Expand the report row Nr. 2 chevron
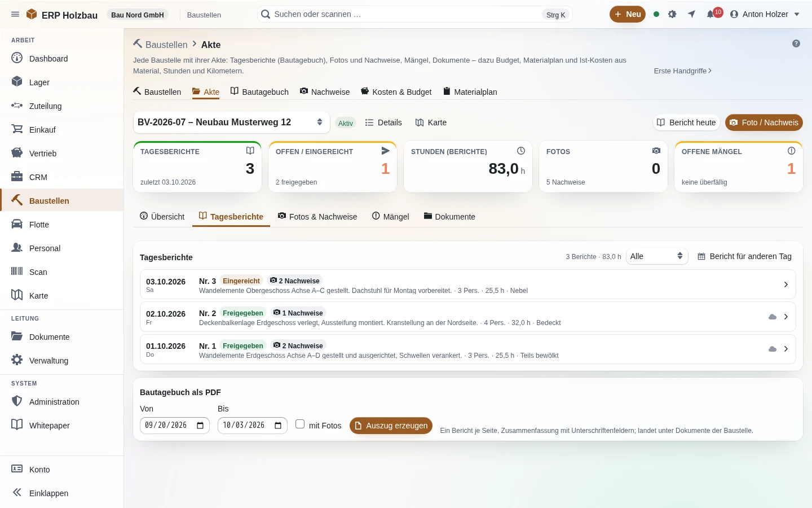Viewport: 812px width, 508px height. [786, 317]
